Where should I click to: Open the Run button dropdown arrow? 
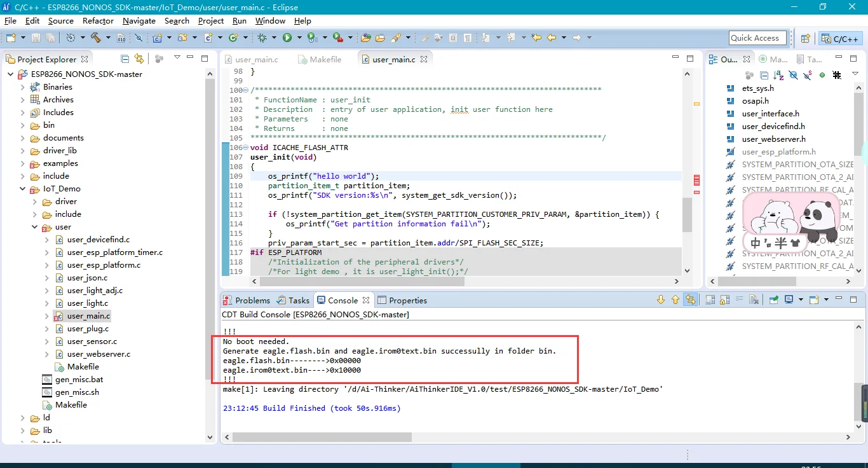click(x=299, y=38)
